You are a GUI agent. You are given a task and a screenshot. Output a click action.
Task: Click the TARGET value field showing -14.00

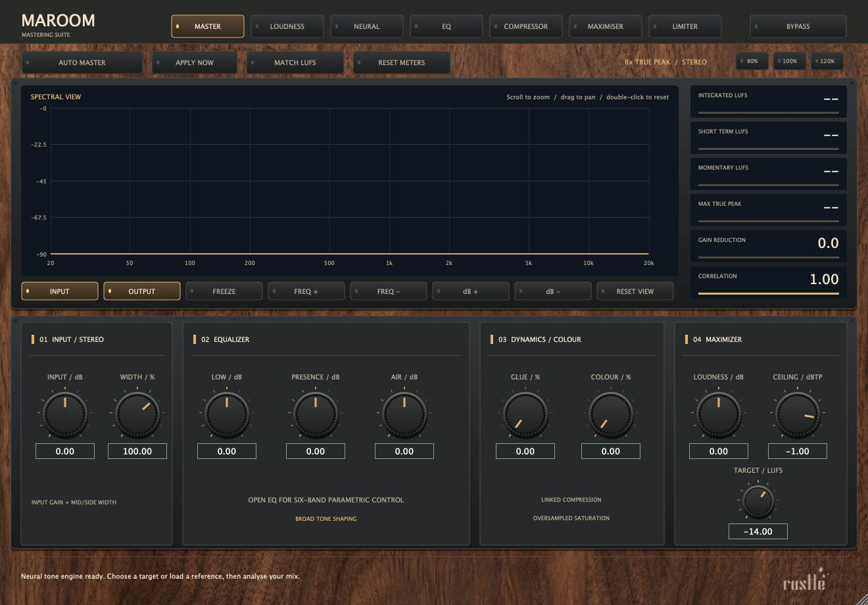pos(758,531)
